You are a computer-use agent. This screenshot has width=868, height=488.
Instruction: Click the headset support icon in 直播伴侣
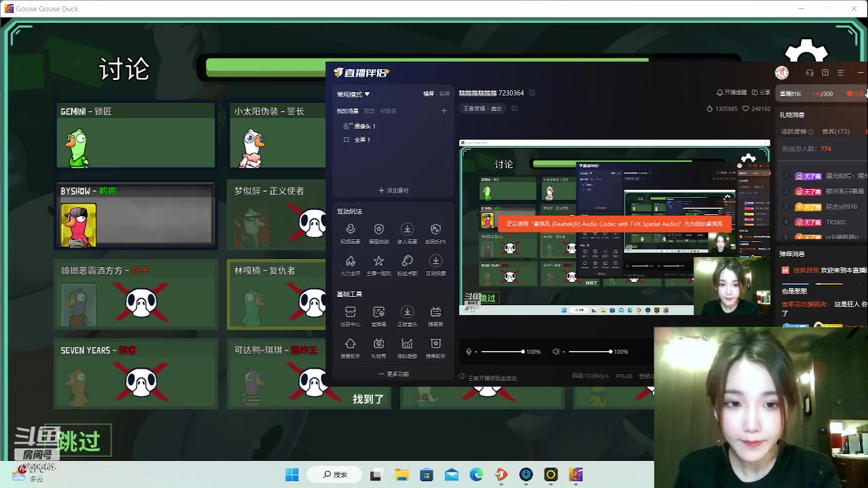[x=810, y=73]
